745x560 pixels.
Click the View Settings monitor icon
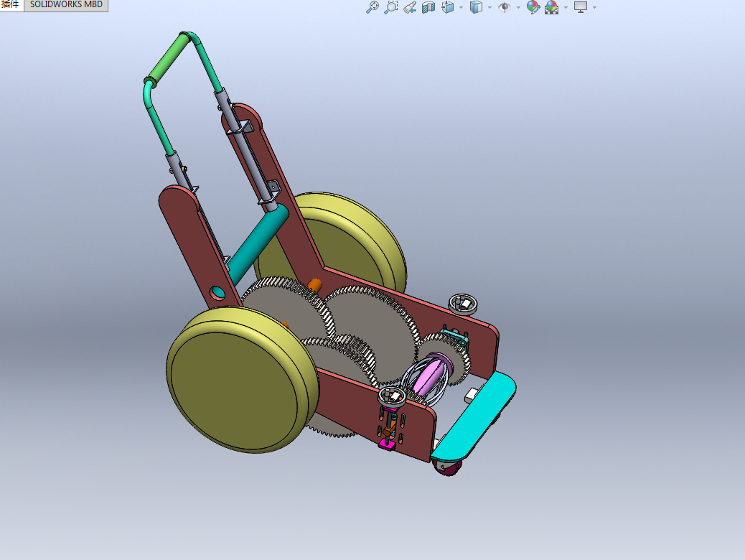coord(581,7)
